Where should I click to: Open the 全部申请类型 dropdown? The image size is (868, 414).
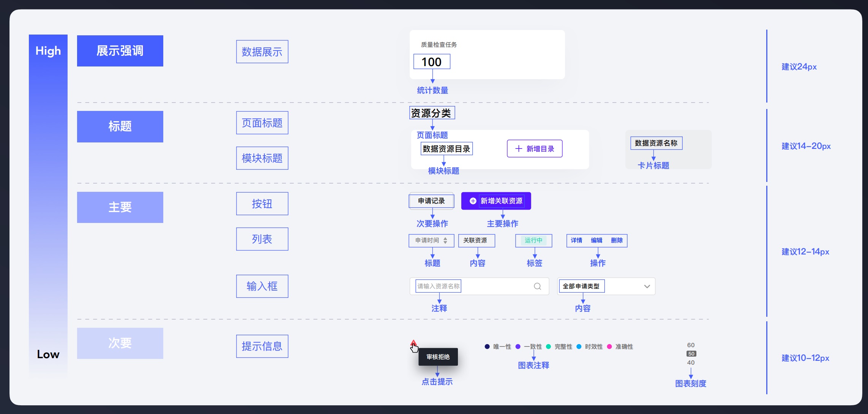coord(647,286)
